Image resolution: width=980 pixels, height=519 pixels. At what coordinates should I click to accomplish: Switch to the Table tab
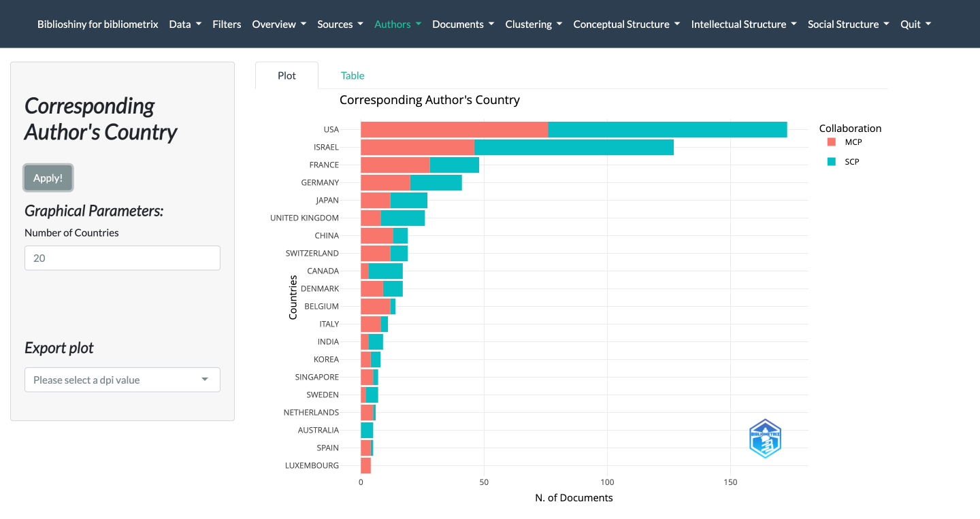point(353,76)
